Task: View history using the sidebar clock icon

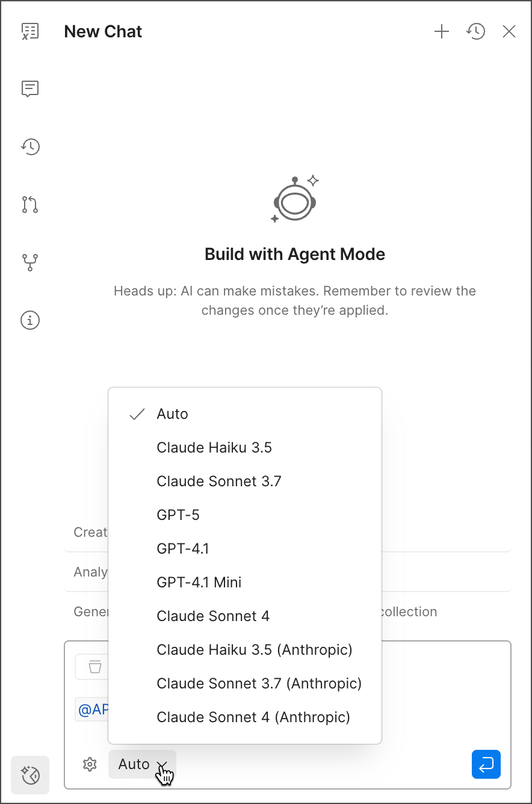Action: click(x=30, y=146)
